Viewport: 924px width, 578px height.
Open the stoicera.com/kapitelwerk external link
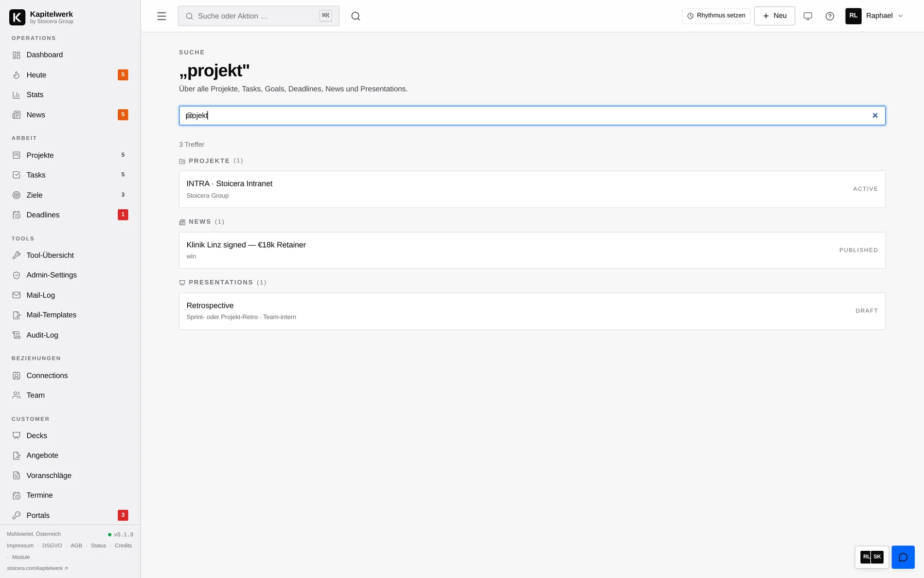click(37, 568)
